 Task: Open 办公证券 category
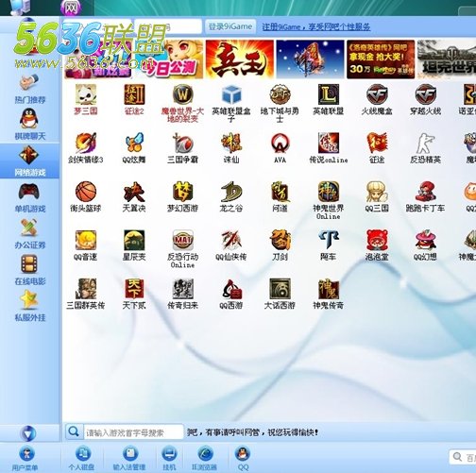[x=30, y=234]
